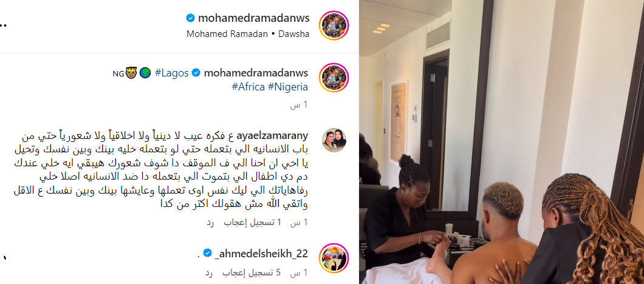Open the #Nigeria hashtag
The width and height of the screenshot is (644, 284).
coord(288,87)
